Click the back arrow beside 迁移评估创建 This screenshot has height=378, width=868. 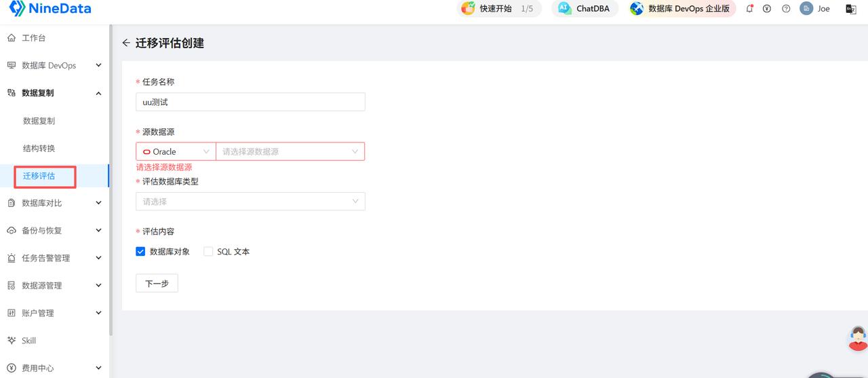point(126,43)
